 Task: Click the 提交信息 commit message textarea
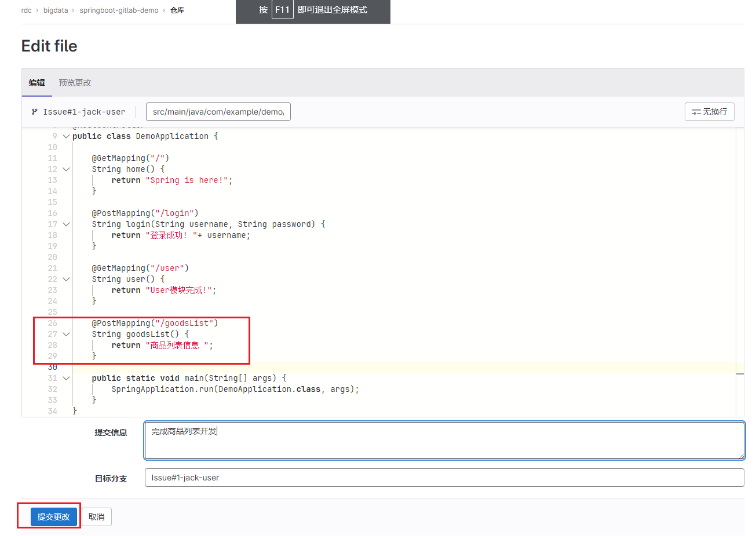[444, 440]
